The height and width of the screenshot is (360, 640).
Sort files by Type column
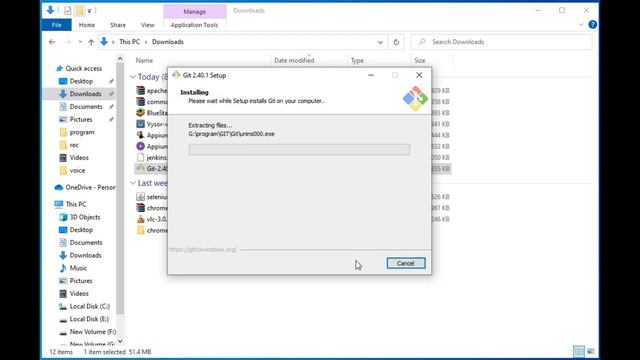[x=357, y=60]
